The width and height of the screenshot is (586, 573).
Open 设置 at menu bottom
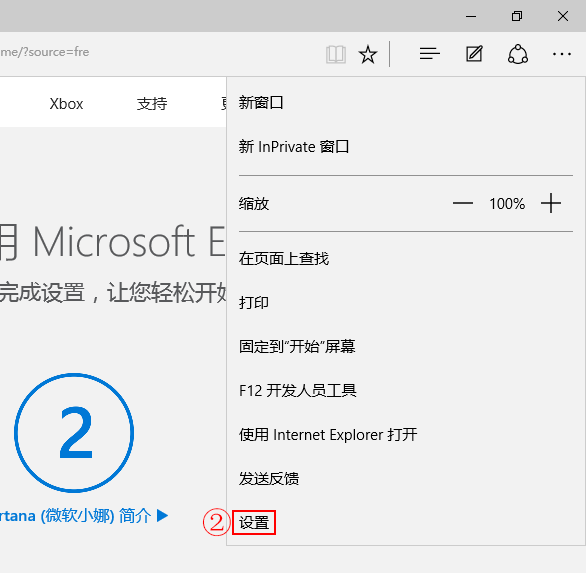[x=254, y=523]
